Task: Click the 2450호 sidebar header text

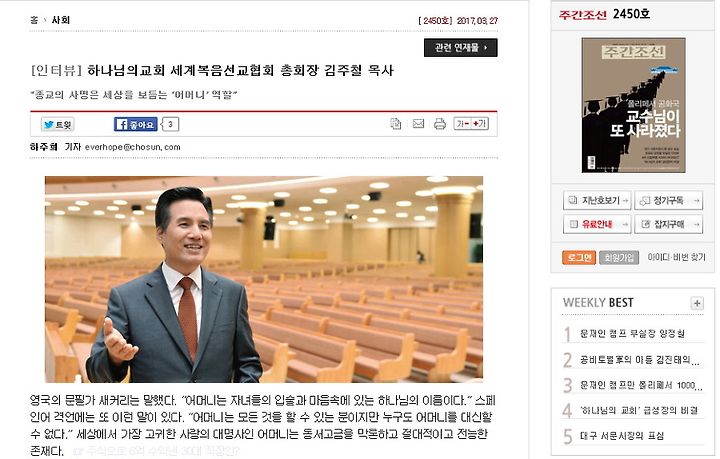Action: (x=631, y=14)
